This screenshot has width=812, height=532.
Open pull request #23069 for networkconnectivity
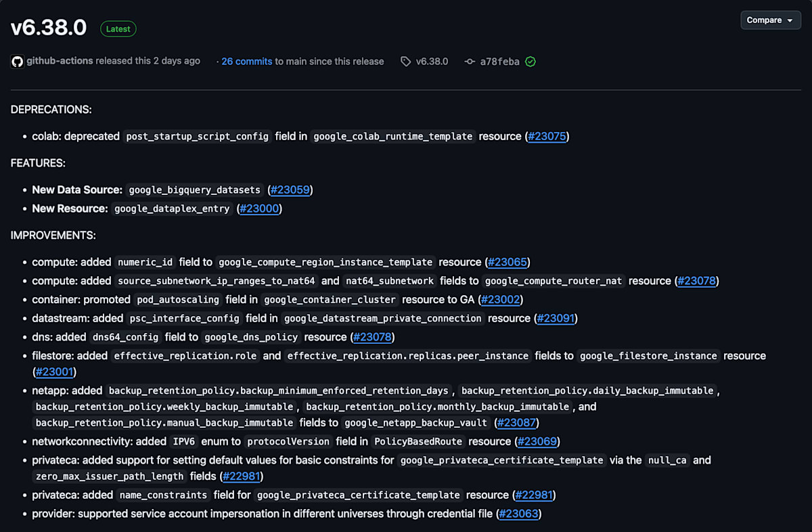[537, 441]
